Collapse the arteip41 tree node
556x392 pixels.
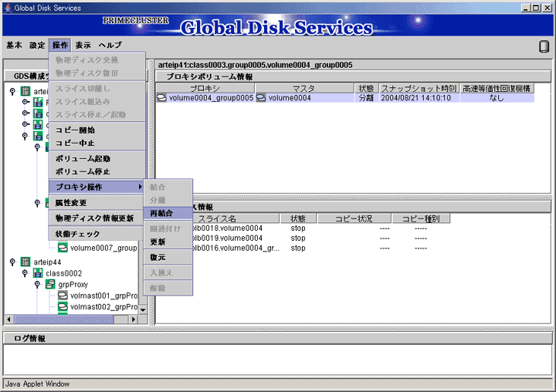[12, 92]
